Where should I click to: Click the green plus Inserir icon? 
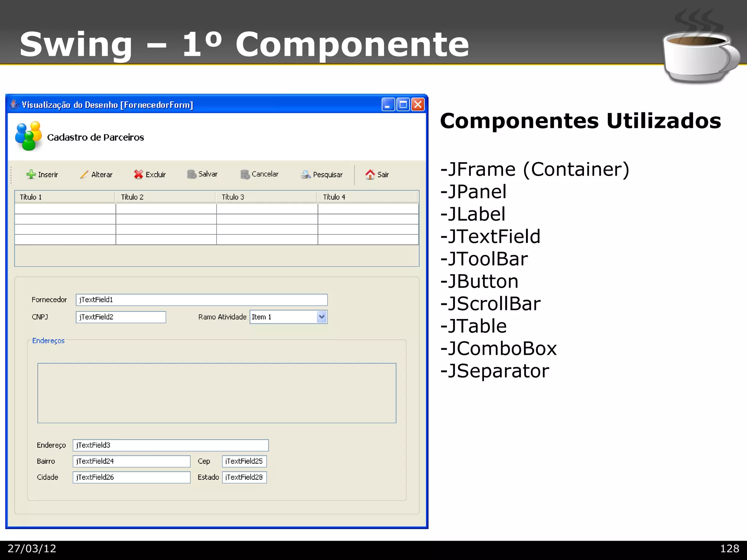point(31,175)
